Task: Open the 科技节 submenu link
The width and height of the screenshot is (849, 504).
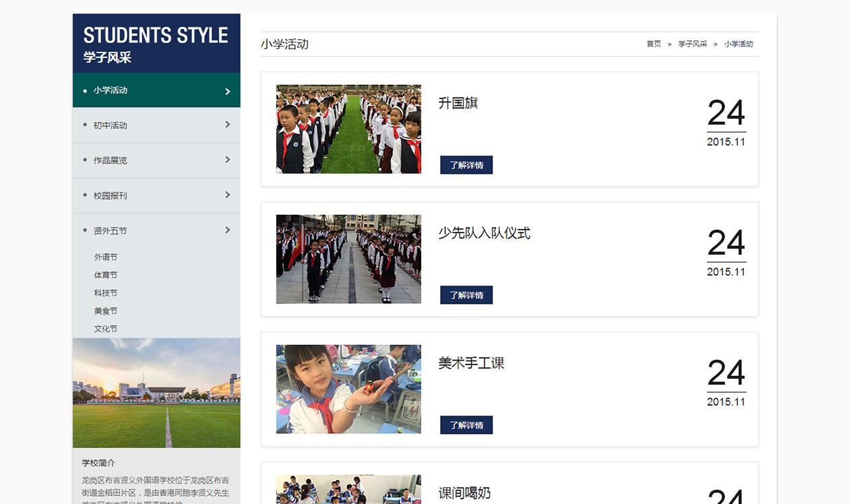Action: (106, 293)
